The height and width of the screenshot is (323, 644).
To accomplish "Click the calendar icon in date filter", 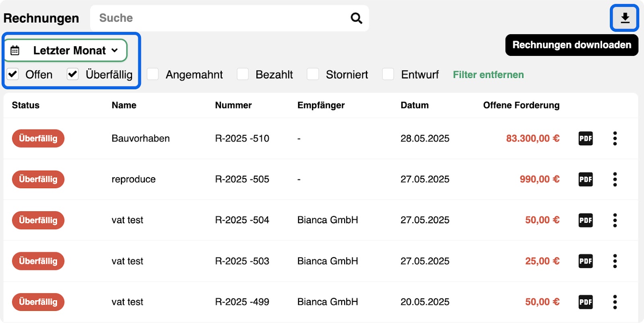I will coord(15,50).
